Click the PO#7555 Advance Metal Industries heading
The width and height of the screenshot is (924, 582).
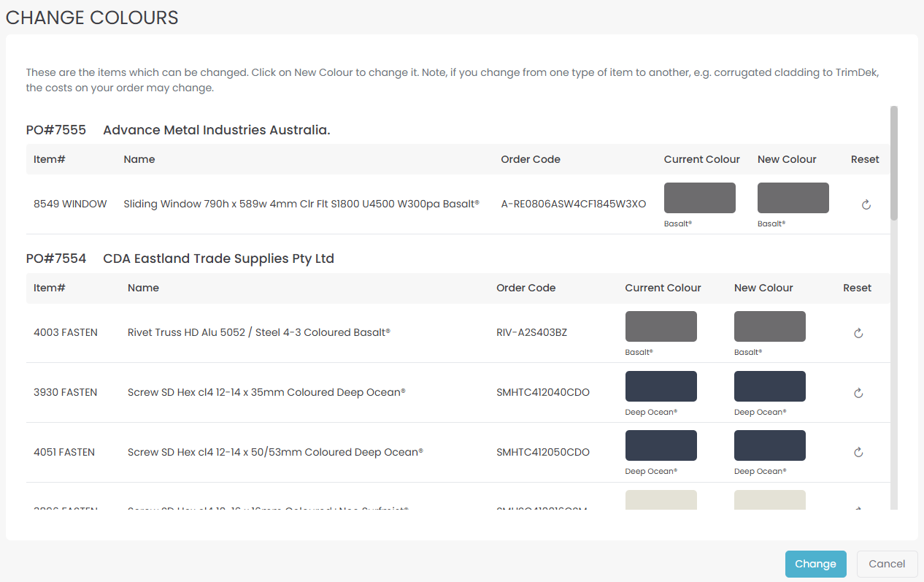[x=178, y=130]
